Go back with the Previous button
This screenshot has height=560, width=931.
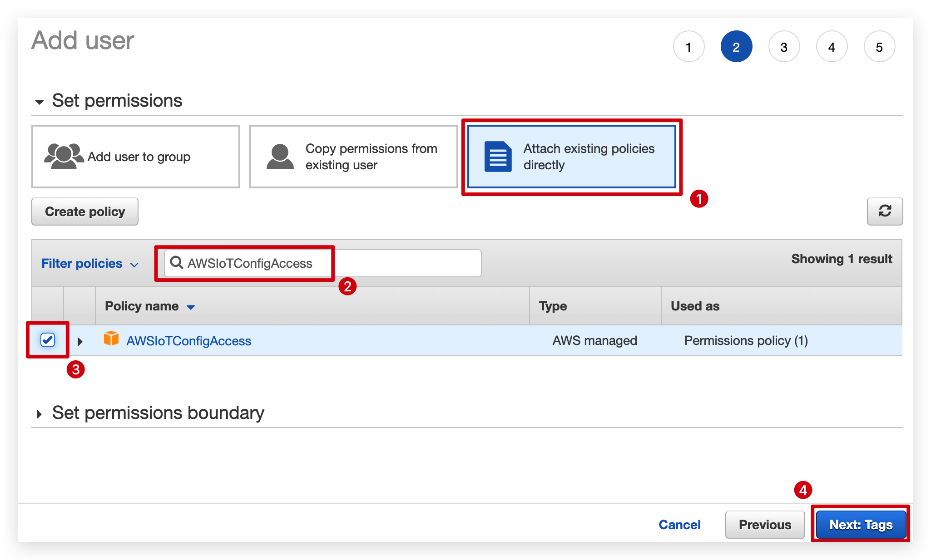(765, 525)
